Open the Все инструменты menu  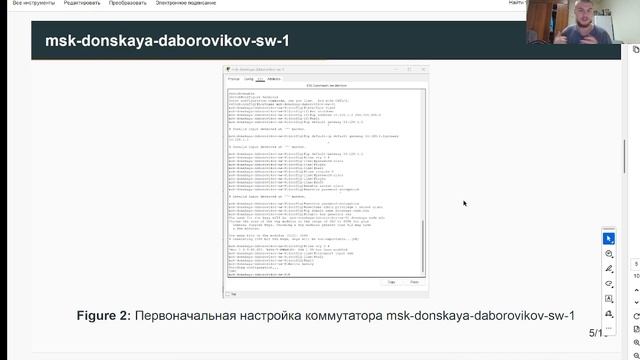pos(33,3)
